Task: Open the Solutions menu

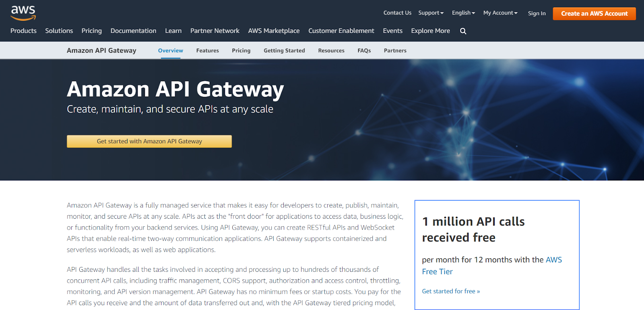Action: click(x=59, y=31)
